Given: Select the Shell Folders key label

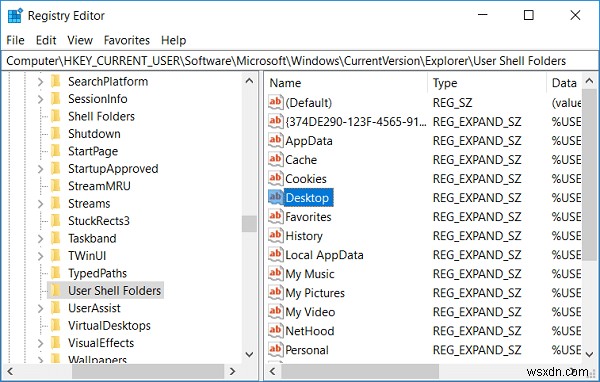Looking at the screenshot, I should coord(101,116).
